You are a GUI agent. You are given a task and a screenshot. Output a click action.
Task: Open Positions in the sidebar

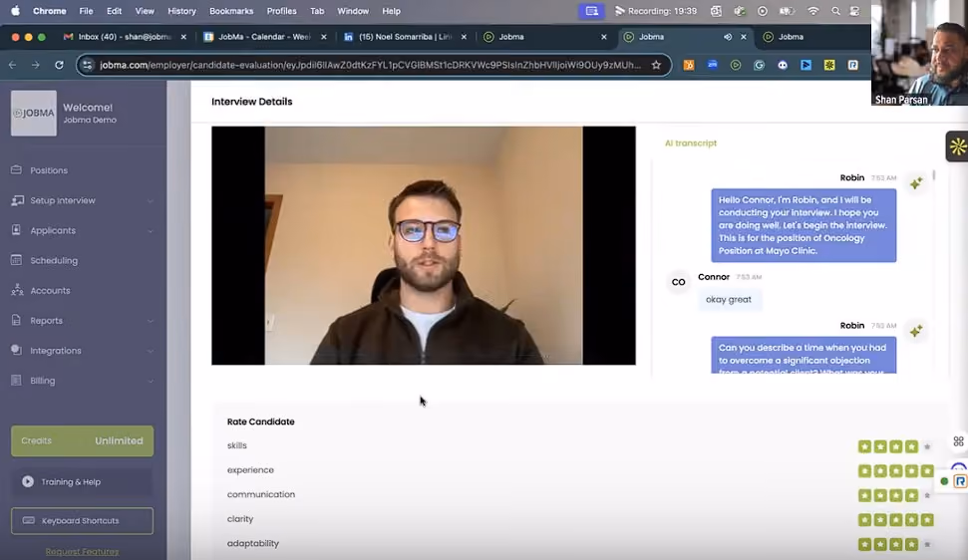49,170
